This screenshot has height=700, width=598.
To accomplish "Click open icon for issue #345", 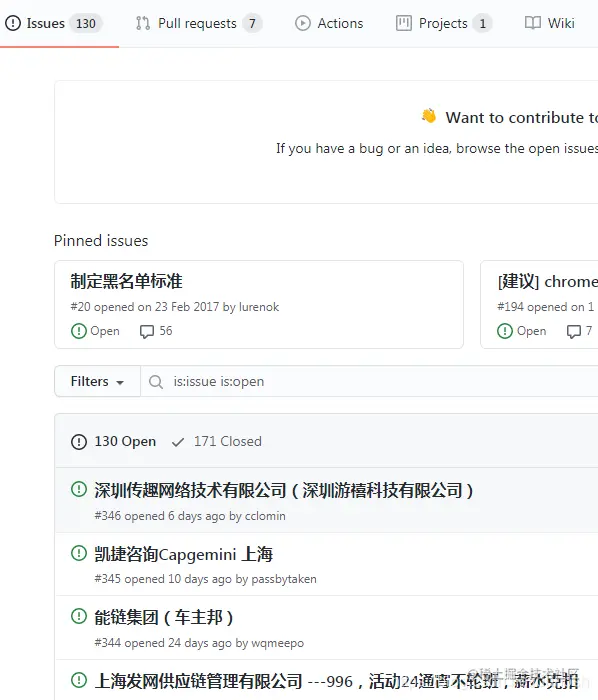I will [x=79, y=553].
